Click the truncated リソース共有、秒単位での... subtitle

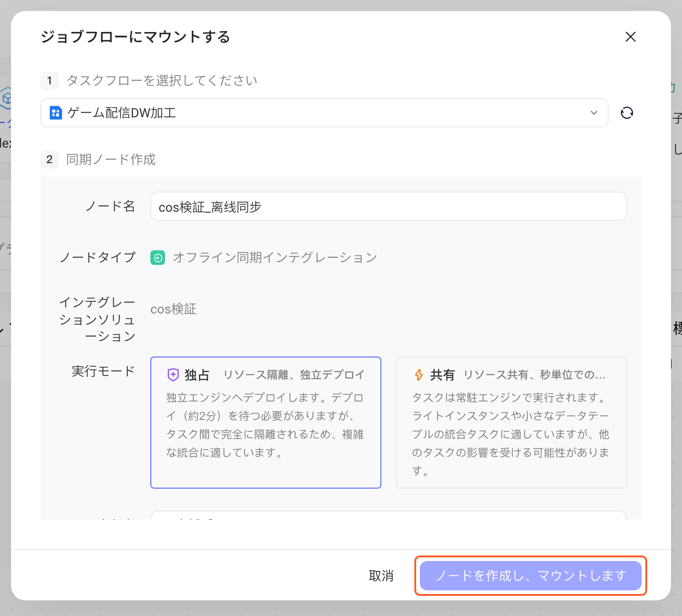[x=535, y=375]
